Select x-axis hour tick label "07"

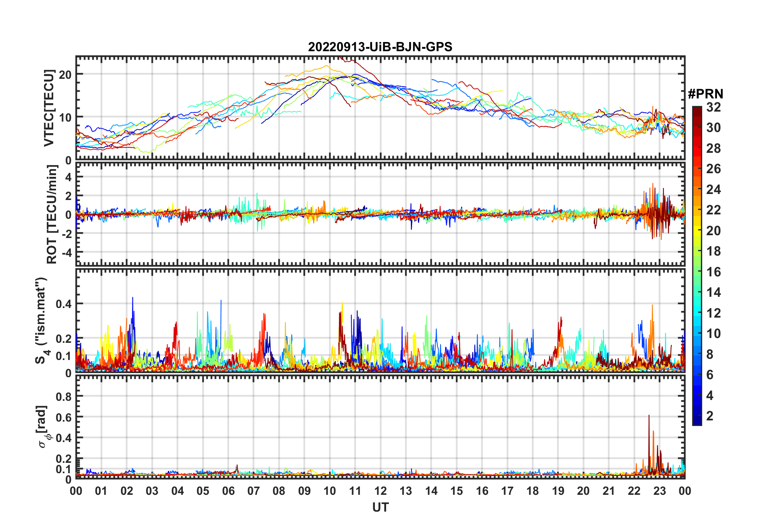click(x=254, y=491)
